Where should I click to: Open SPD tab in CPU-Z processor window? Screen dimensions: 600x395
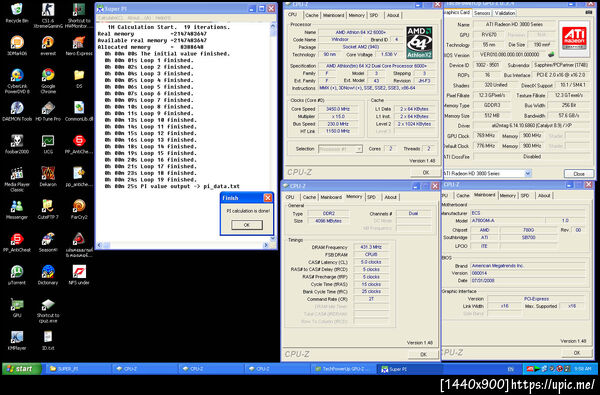(x=373, y=15)
